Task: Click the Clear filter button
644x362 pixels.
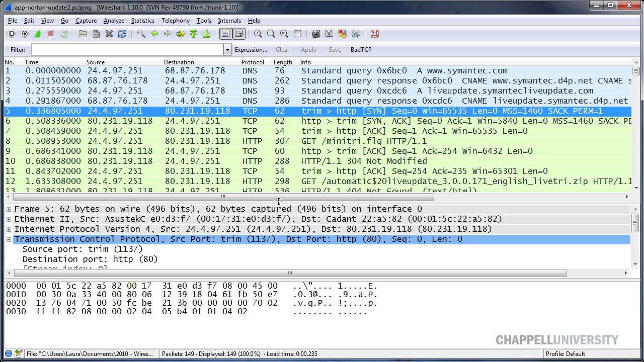Action: (x=283, y=50)
